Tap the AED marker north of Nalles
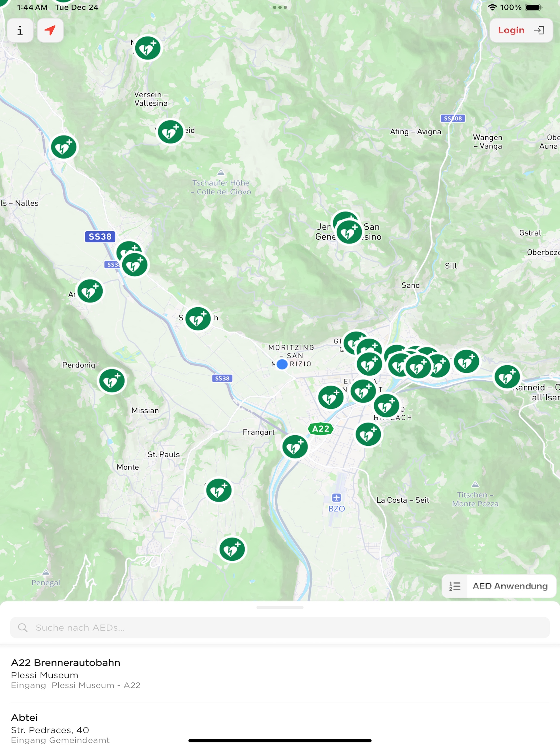Image resolution: width=560 pixels, height=747 pixels. (63, 147)
